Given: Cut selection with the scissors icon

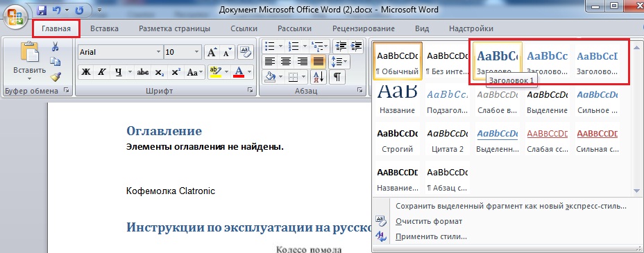Looking at the screenshot, I should [x=55, y=46].
